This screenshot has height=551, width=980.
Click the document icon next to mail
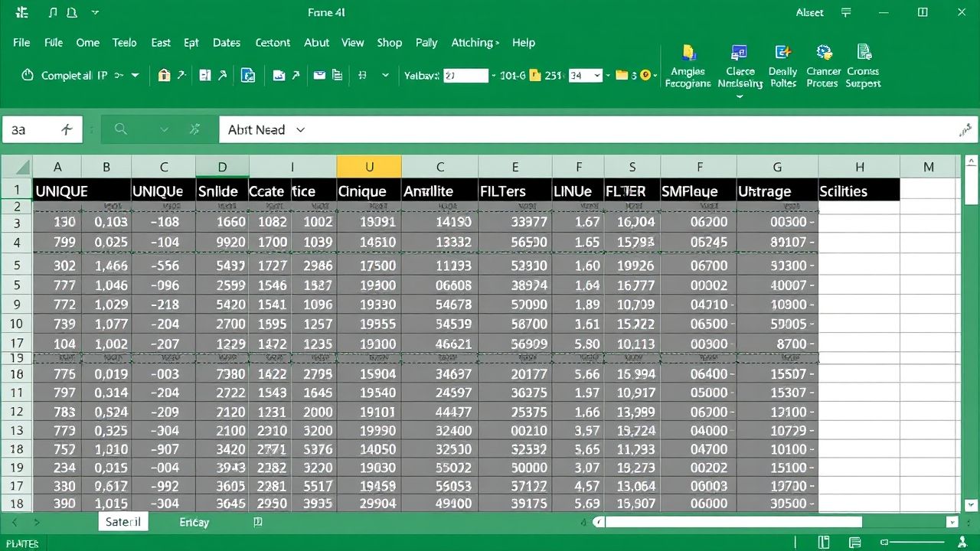click(338, 75)
